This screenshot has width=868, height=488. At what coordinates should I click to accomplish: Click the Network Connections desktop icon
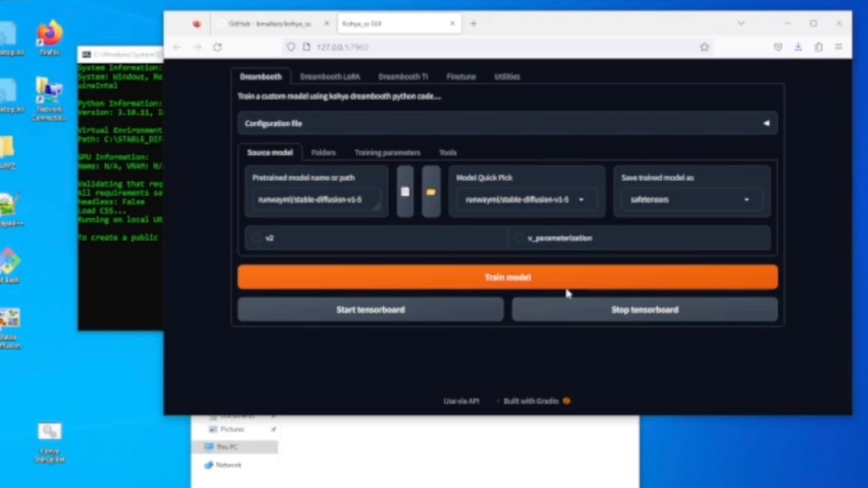pyautogui.click(x=49, y=99)
